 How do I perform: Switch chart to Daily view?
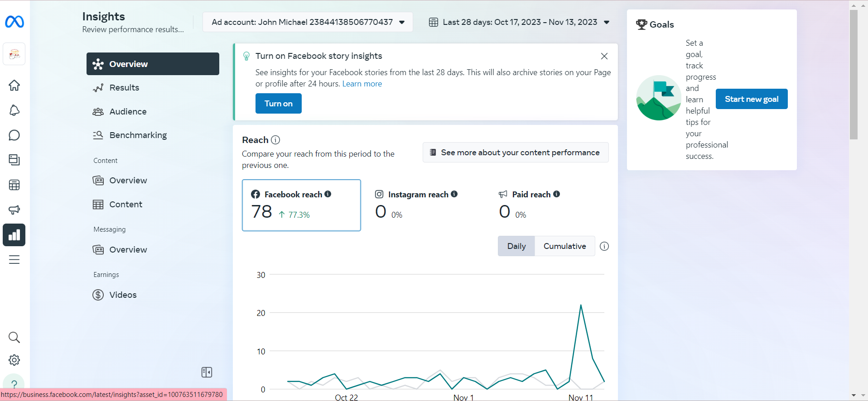point(516,246)
